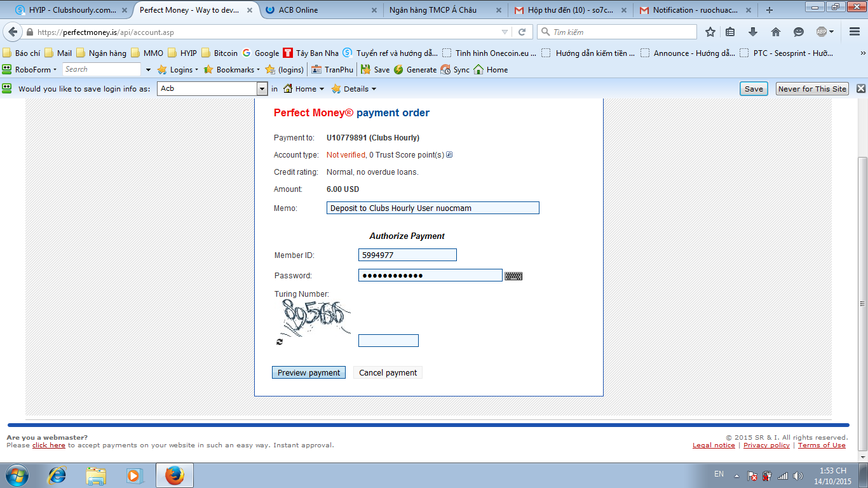Open the login name combo box arrow
This screenshot has height=488, width=868.
coord(261,89)
